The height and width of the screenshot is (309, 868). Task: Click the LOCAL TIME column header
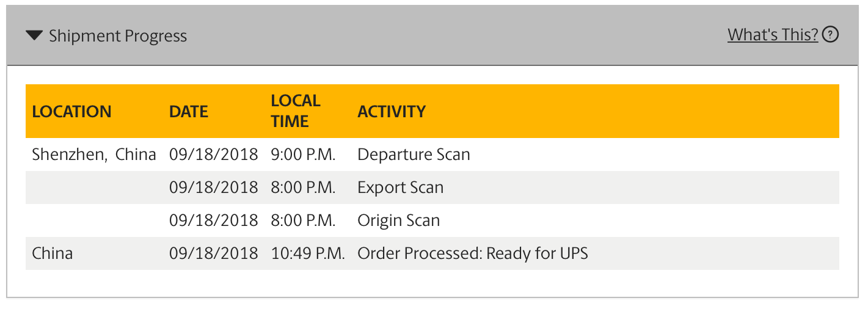[x=296, y=111]
